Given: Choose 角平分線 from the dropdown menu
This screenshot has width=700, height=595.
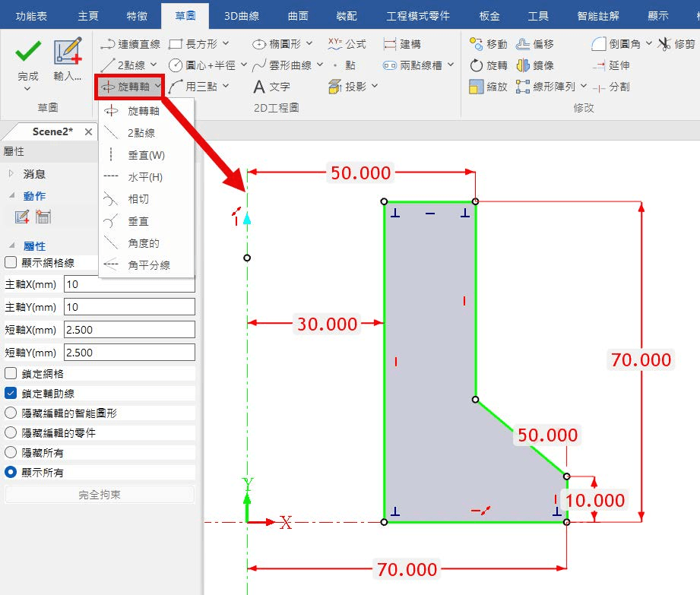Looking at the screenshot, I should pos(147,264).
